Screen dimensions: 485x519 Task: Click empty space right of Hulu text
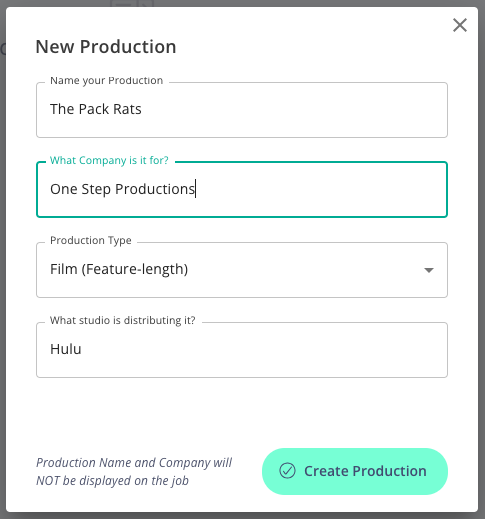coord(263,350)
